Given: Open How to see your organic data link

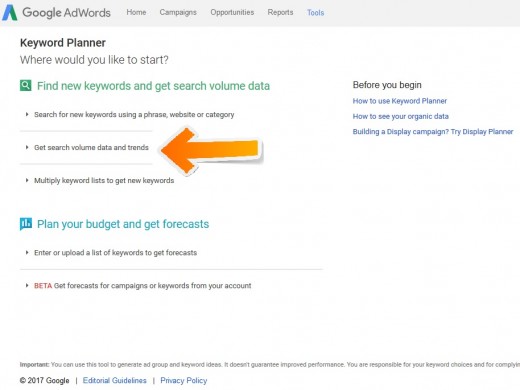Looking at the screenshot, I should (x=401, y=116).
